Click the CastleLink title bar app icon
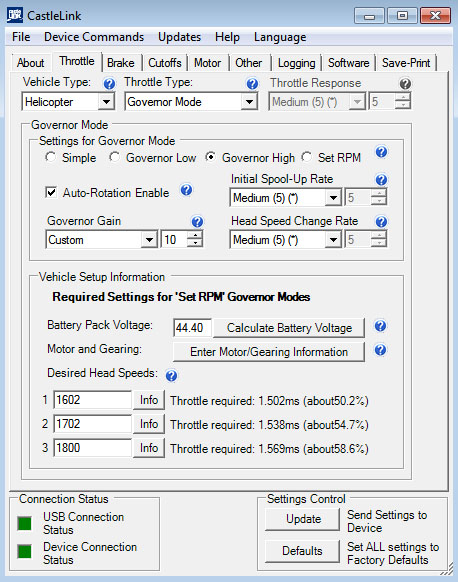458x582 pixels. 15,16
